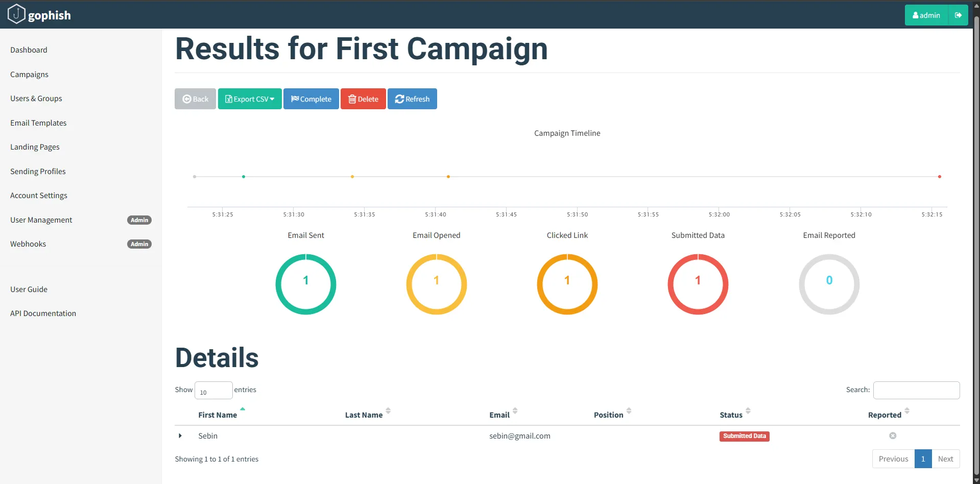Click the logout icon beside admin

[x=958, y=15]
